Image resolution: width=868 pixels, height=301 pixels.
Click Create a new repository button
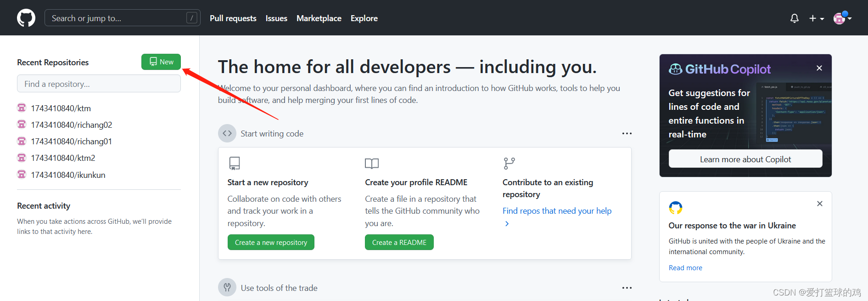[x=271, y=242]
